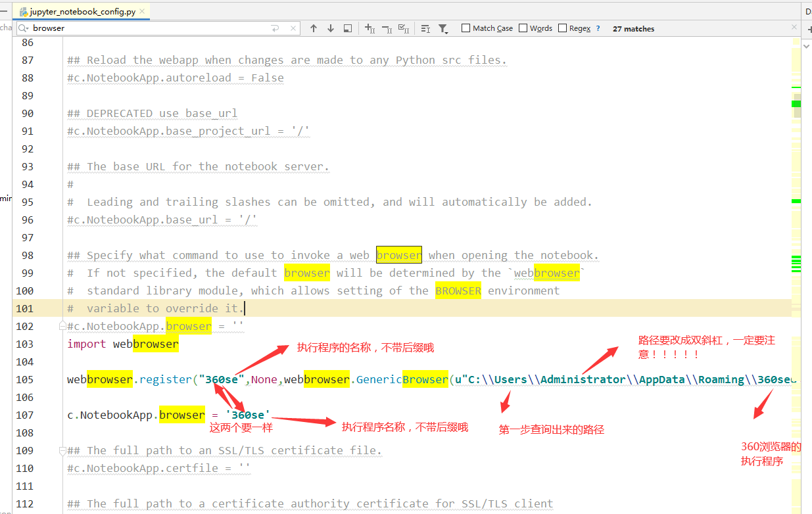Unselect the current occurrence
This screenshot has height=514, width=812.
(387, 28)
